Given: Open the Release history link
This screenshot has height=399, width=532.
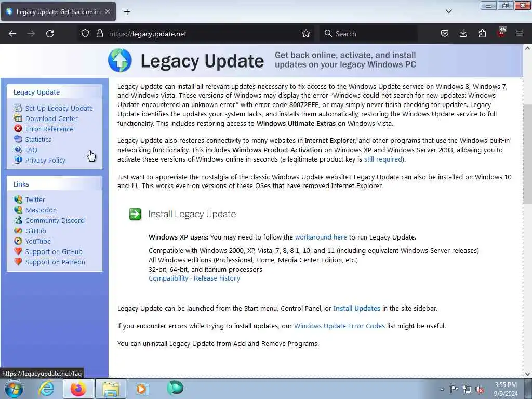Looking at the screenshot, I should pos(217,278).
